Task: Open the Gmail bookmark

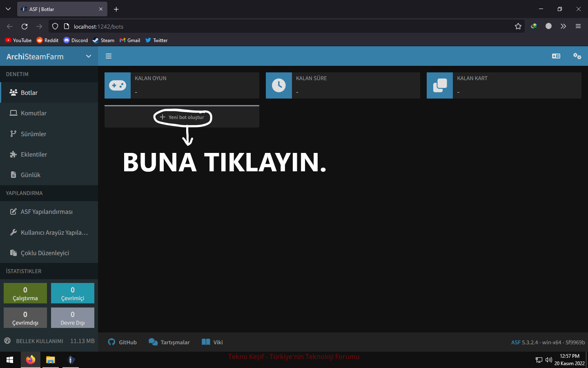Action: tap(130, 40)
